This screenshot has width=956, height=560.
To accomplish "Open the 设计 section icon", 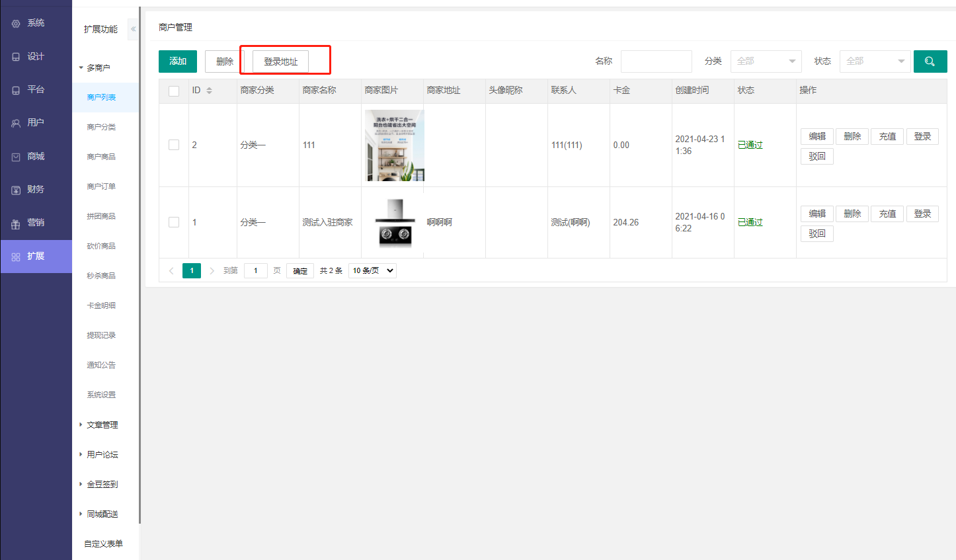I will pos(16,57).
